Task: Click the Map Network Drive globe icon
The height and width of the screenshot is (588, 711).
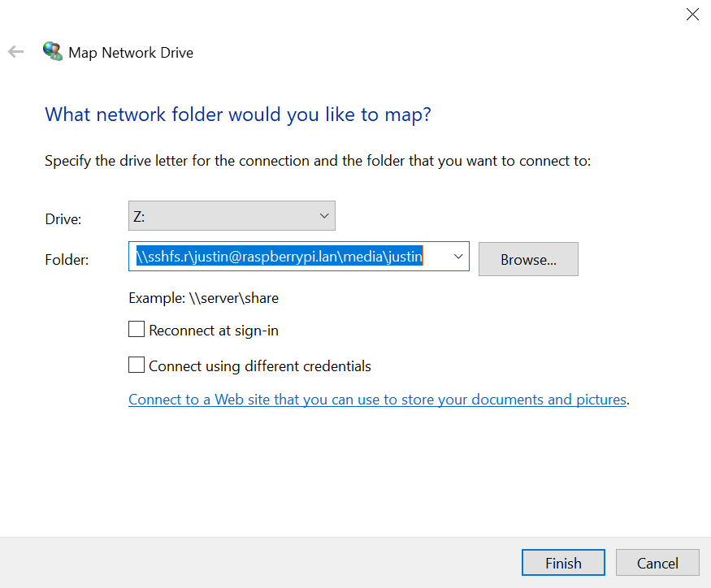Action: (x=53, y=51)
